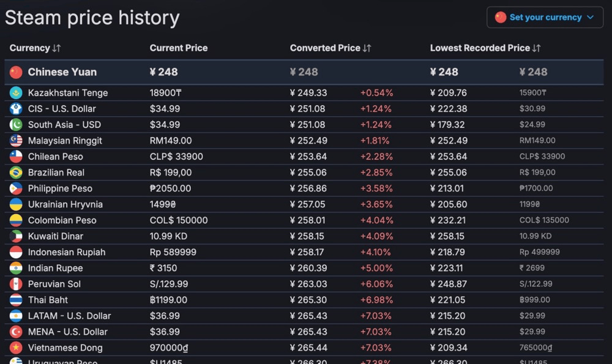Click the RM149.00 current price cell

pyautogui.click(x=171, y=141)
